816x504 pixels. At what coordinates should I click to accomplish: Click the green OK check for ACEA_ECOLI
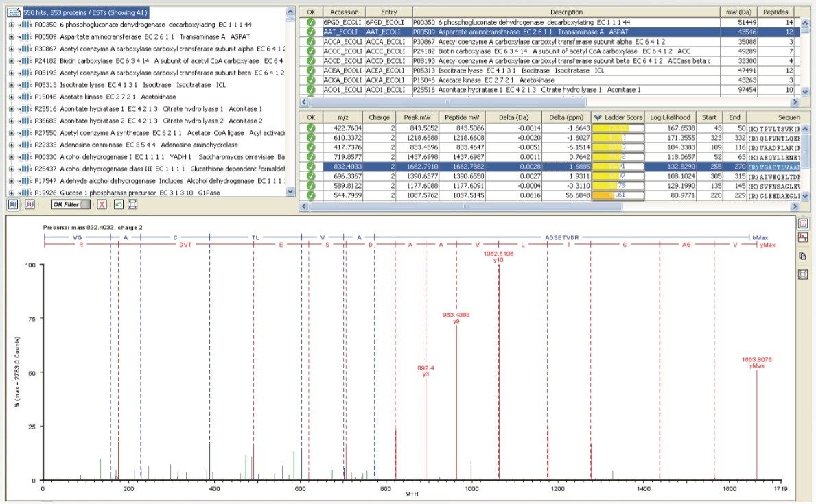pos(311,70)
